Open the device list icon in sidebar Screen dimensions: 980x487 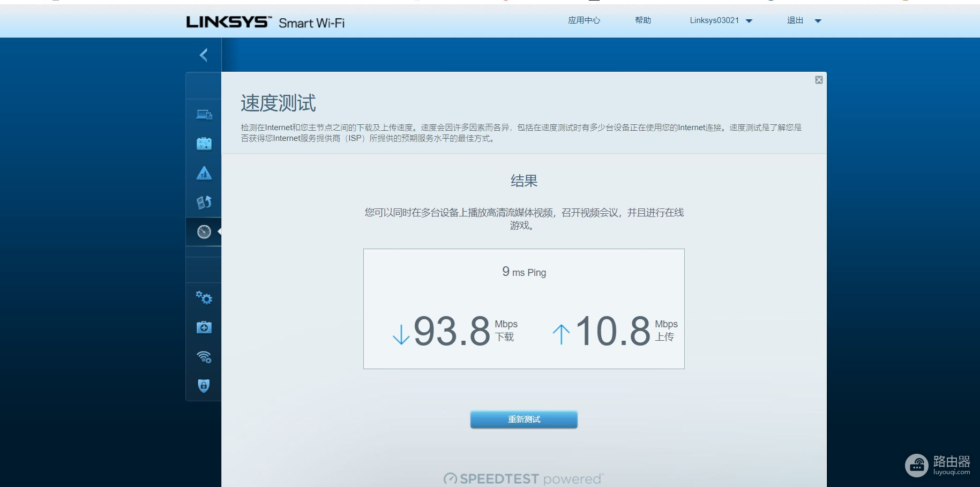(x=204, y=115)
